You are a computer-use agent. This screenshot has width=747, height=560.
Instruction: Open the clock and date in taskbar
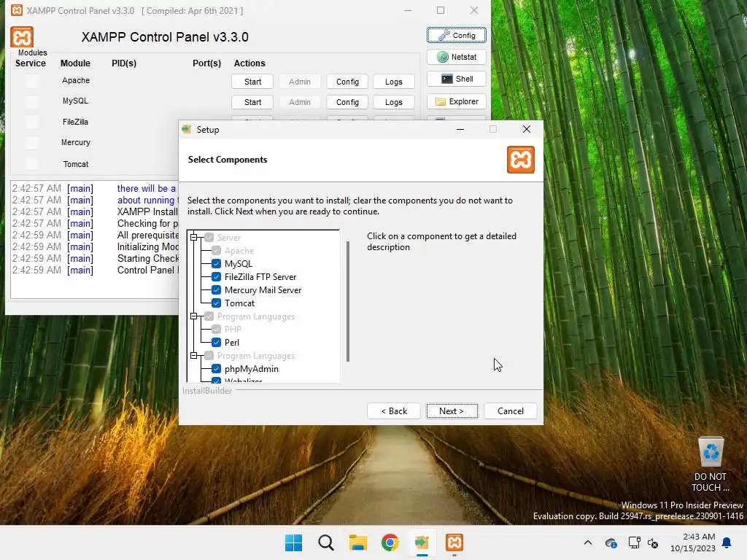click(693, 542)
